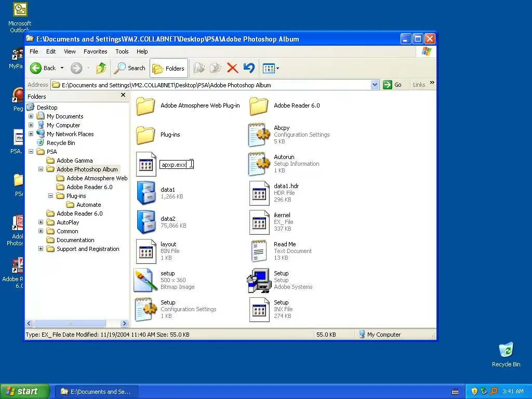The height and width of the screenshot is (399, 532).
Task: Expand the Common tree node
Action: point(41,231)
